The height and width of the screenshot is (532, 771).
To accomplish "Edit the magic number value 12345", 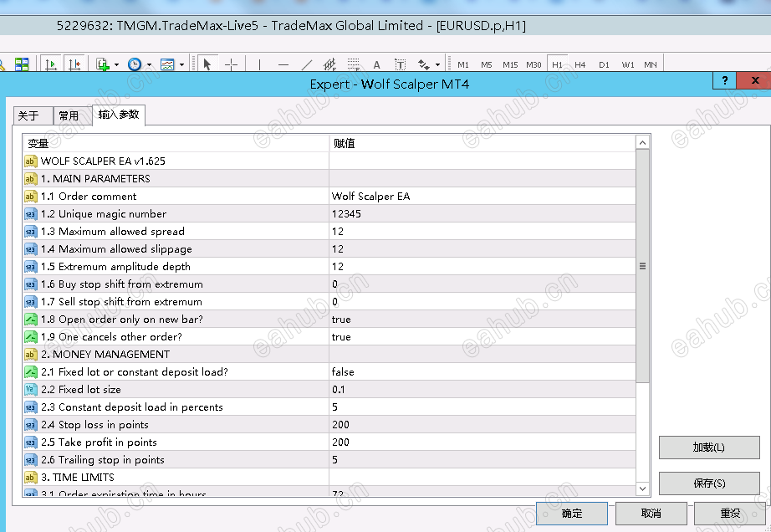I will (483, 214).
